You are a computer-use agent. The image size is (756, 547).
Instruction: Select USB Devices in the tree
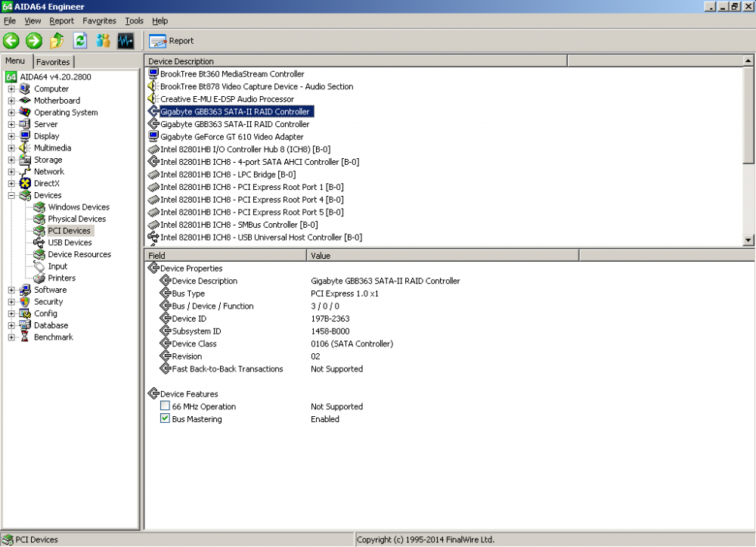70,243
